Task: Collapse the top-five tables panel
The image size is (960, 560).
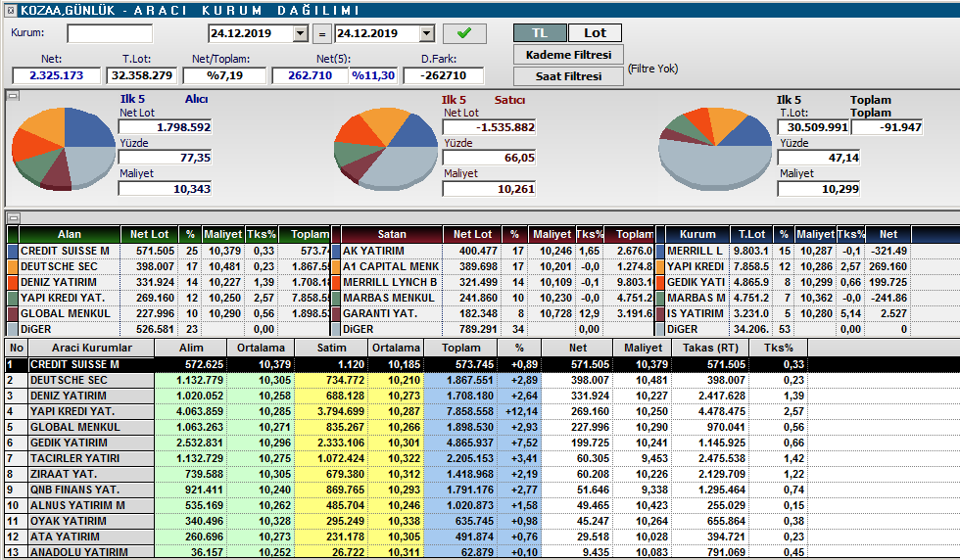Action: 12,217
